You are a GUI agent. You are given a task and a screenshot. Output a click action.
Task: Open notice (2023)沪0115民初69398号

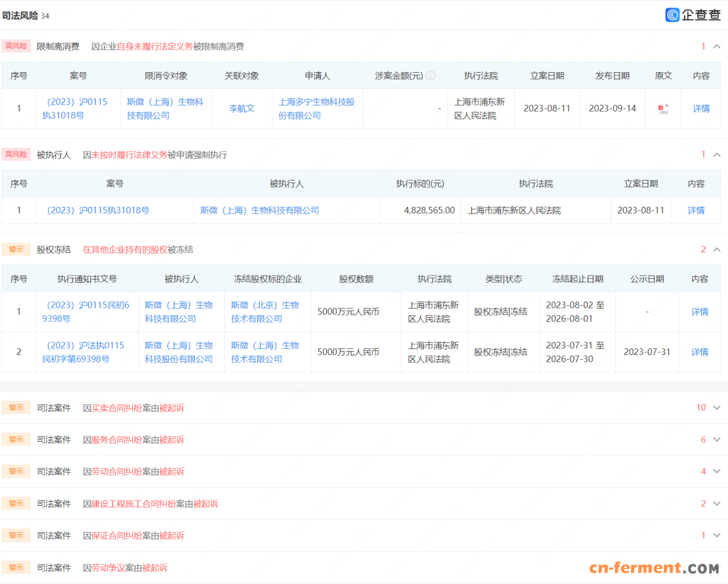tap(86, 312)
